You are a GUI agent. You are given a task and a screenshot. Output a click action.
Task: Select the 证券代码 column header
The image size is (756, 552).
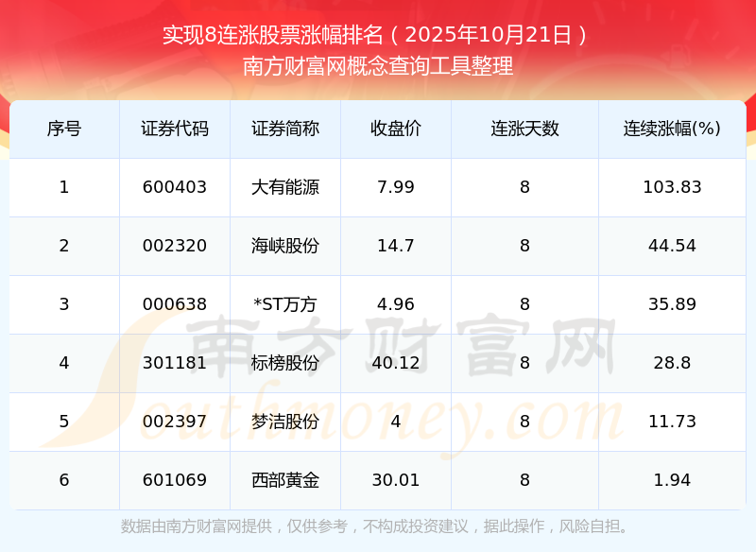(175, 129)
